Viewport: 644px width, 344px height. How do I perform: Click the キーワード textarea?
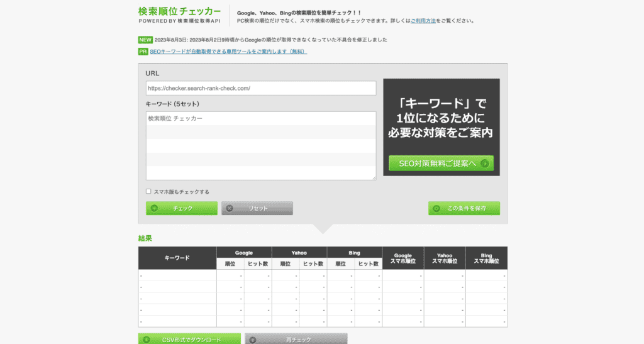pyautogui.click(x=261, y=146)
